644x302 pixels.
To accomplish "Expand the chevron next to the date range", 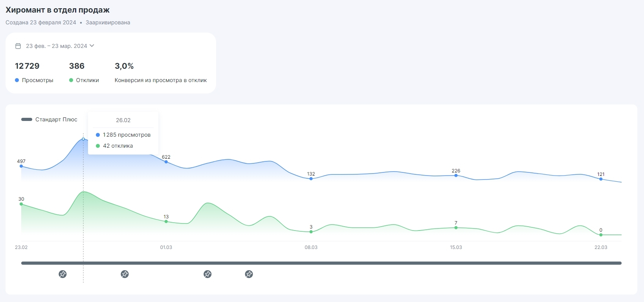I will click(x=92, y=46).
